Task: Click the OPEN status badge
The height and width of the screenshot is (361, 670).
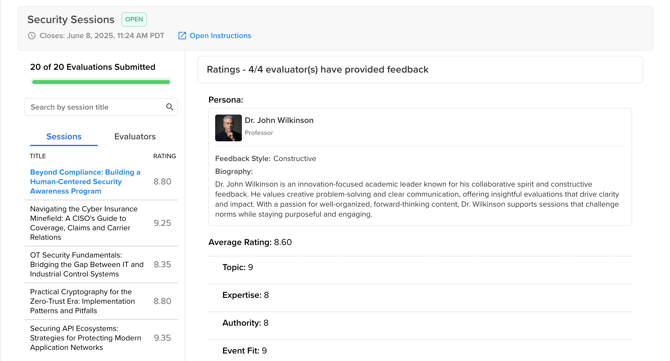Action: pyautogui.click(x=134, y=19)
